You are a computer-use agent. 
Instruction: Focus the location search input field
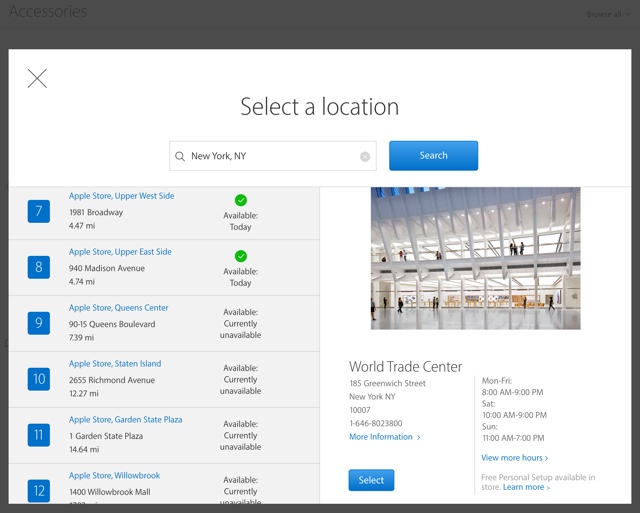(x=273, y=156)
